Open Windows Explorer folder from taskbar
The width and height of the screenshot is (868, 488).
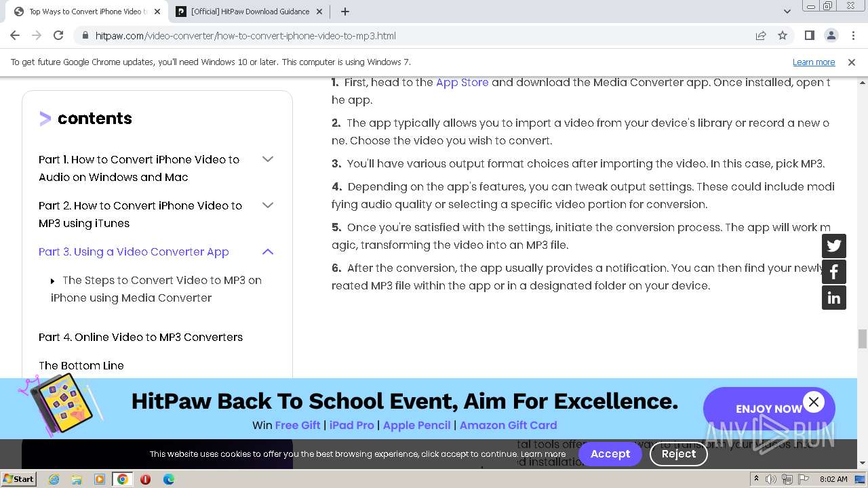pyautogui.click(x=77, y=479)
